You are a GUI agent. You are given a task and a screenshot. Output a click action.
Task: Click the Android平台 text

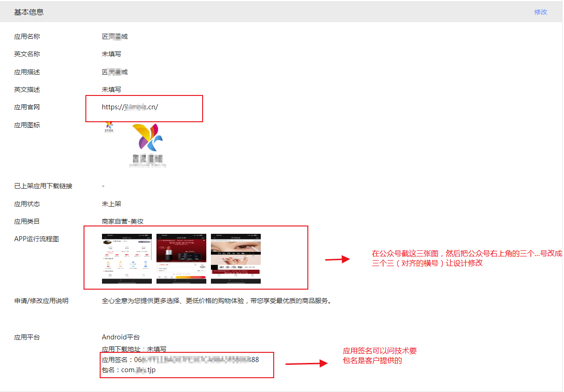click(120, 337)
